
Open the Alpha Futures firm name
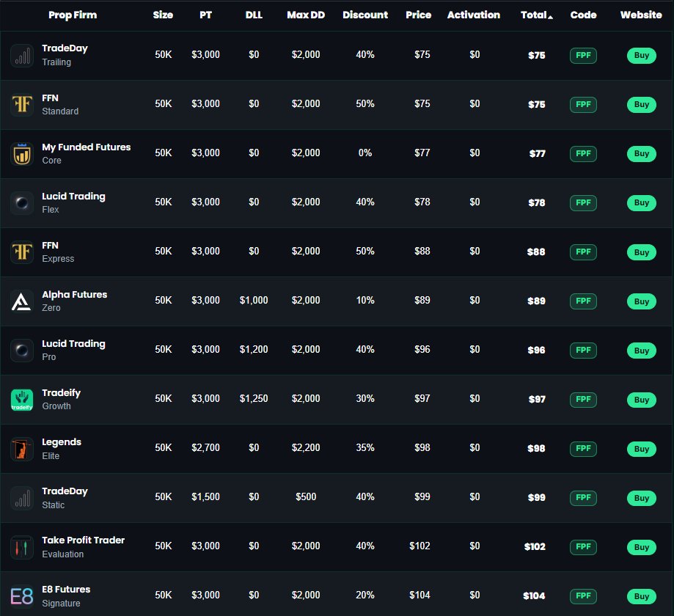click(x=74, y=295)
